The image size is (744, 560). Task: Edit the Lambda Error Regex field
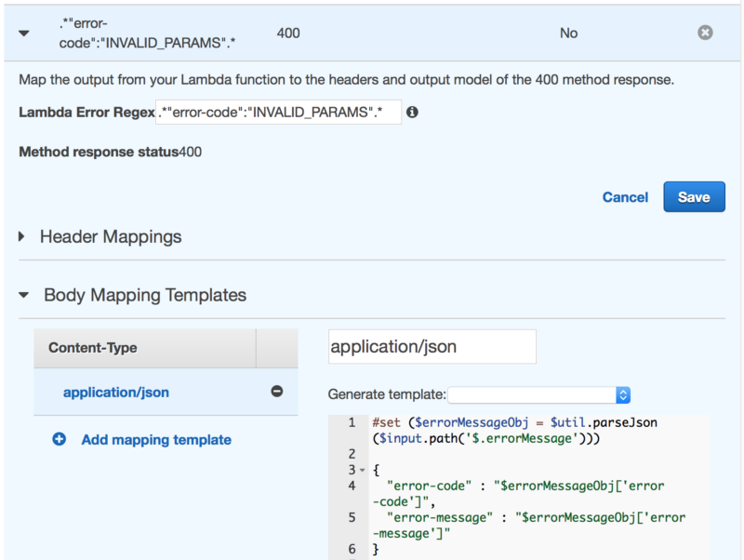click(278, 112)
